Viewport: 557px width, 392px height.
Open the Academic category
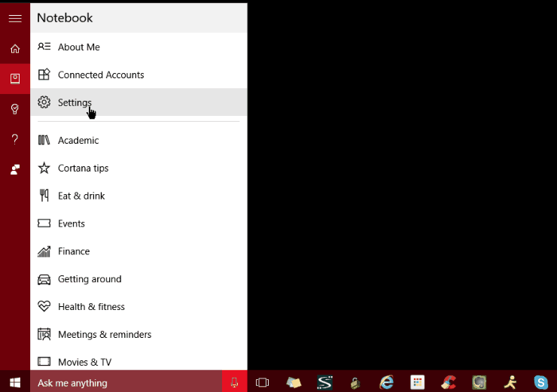click(138, 140)
